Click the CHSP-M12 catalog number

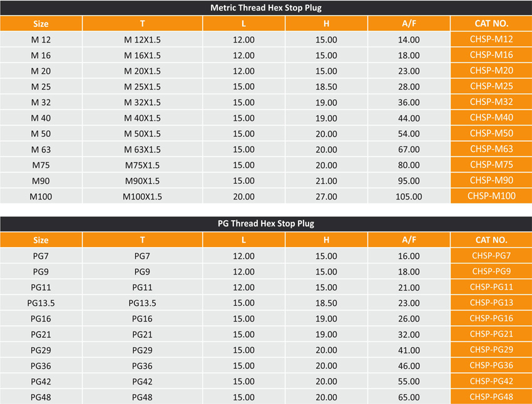[x=491, y=39]
